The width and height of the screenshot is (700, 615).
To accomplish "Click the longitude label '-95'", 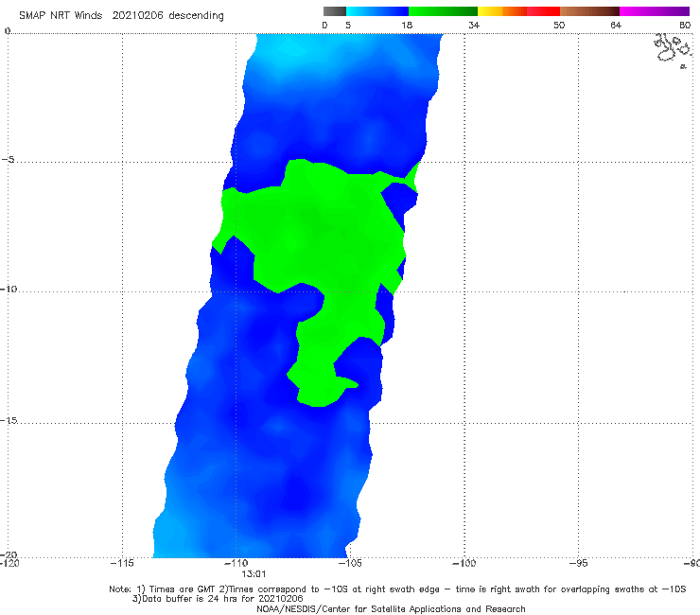I will point(578,563).
